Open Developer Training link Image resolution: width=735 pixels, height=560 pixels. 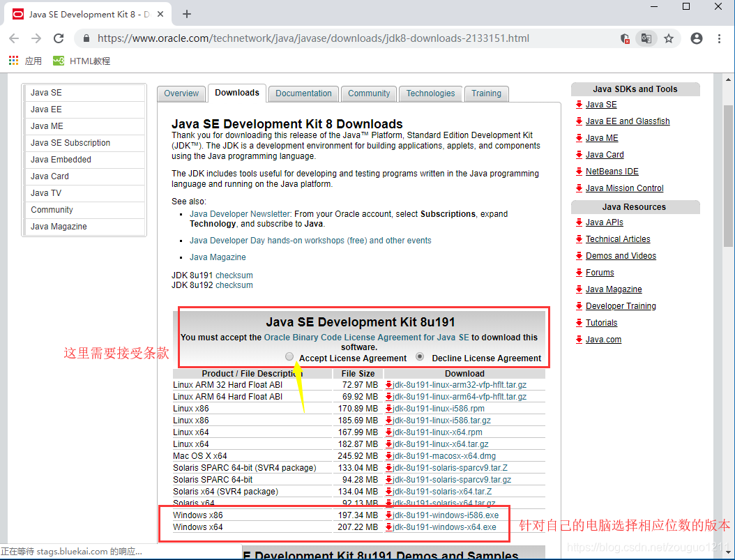(621, 306)
